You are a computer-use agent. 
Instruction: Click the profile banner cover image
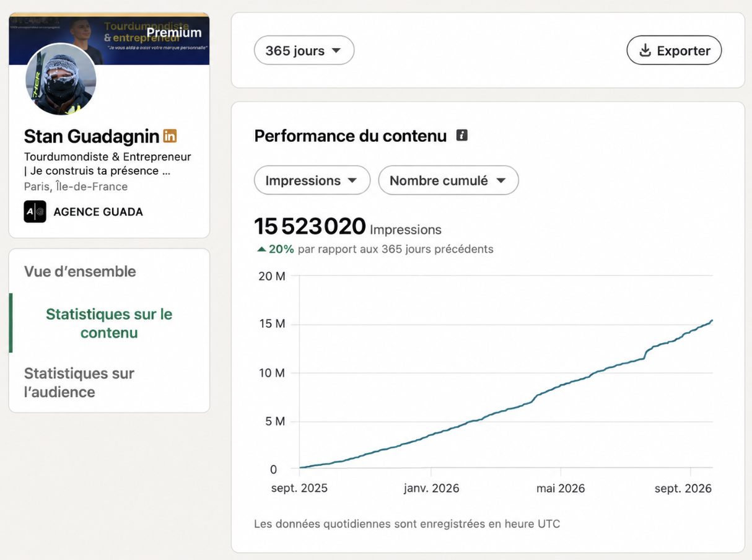(109, 39)
